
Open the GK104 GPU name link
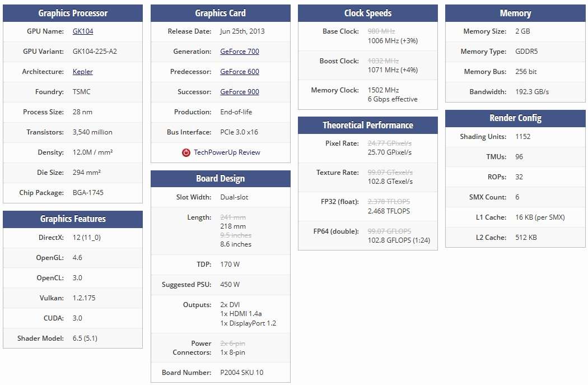click(83, 31)
